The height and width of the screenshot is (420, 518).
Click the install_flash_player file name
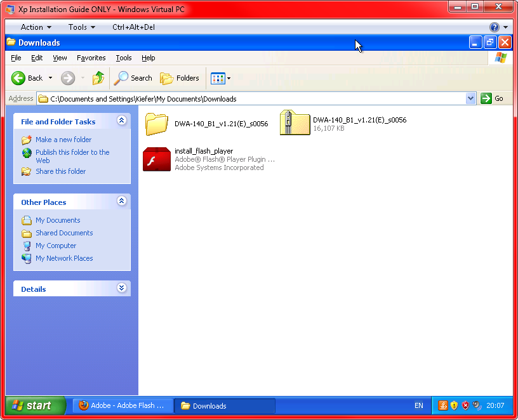click(204, 151)
